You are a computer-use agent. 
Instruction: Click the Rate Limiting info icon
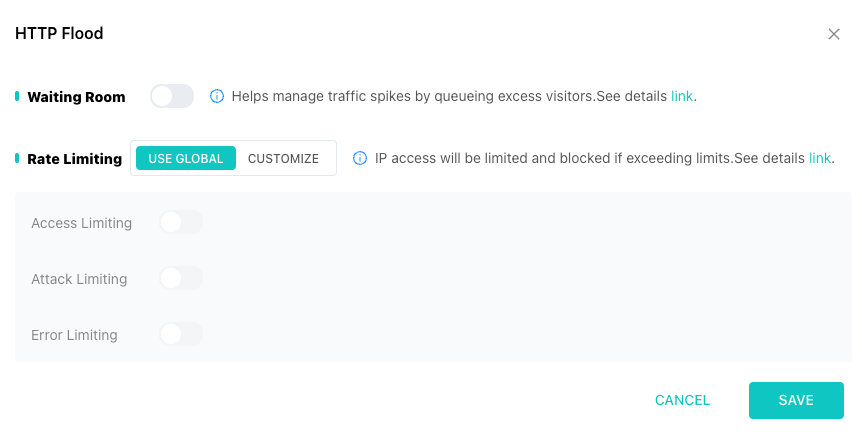point(359,158)
